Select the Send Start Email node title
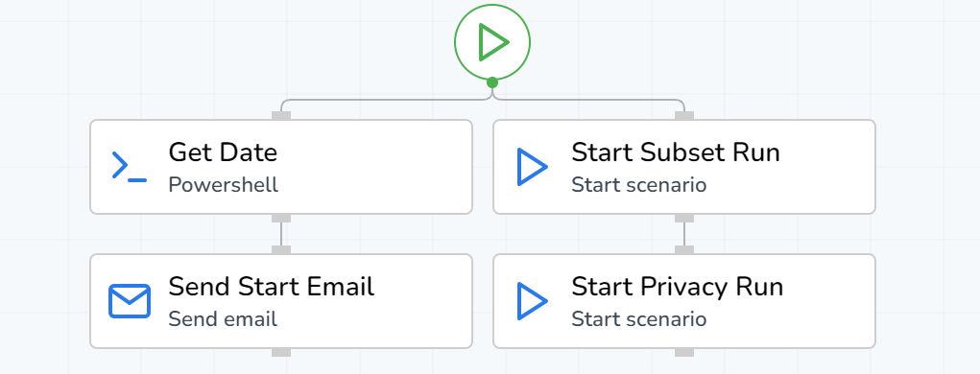This screenshot has height=374, width=980. [272, 287]
